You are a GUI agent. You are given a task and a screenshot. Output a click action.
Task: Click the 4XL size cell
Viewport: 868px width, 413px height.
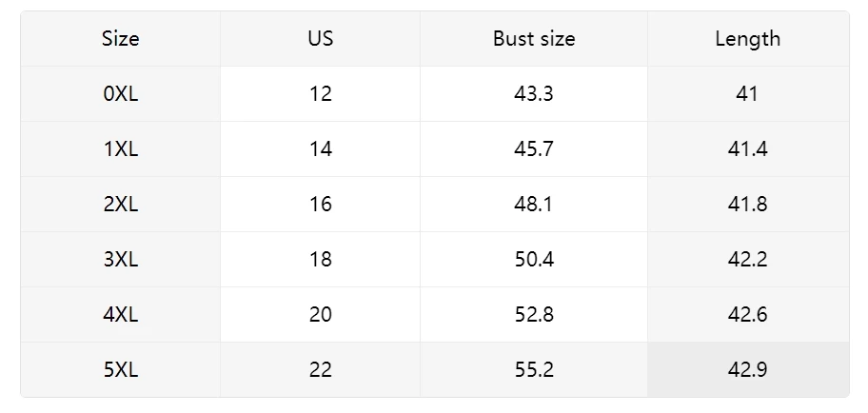(x=121, y=314)
